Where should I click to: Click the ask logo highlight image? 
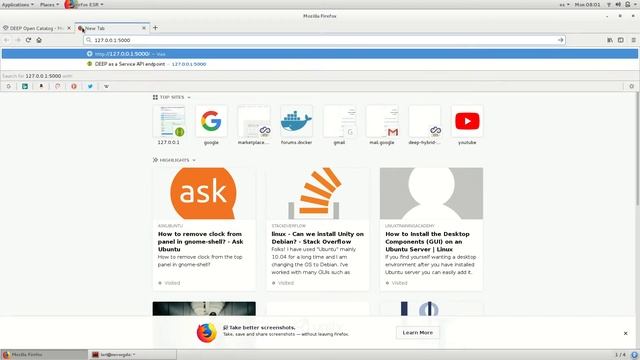click(x=204, y=193)
